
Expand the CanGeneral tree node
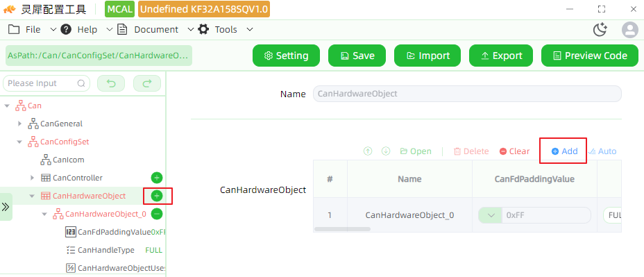(x=19, y=124)
